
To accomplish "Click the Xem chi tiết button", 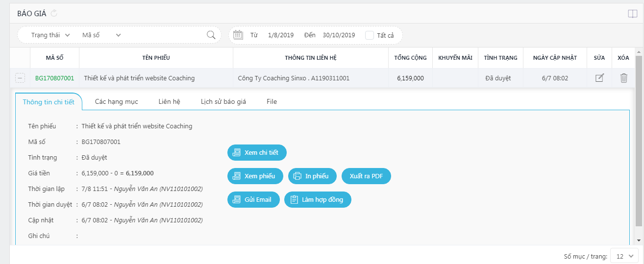I will [x=257, y=152].
